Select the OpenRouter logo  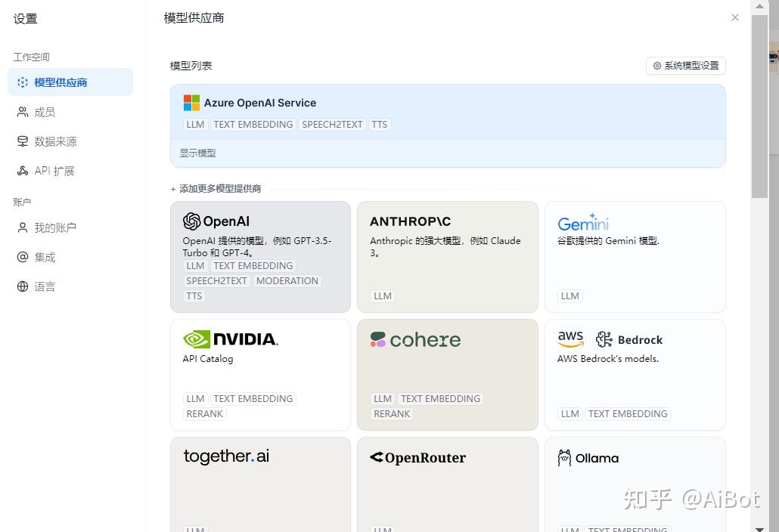[x=417, y=457]
